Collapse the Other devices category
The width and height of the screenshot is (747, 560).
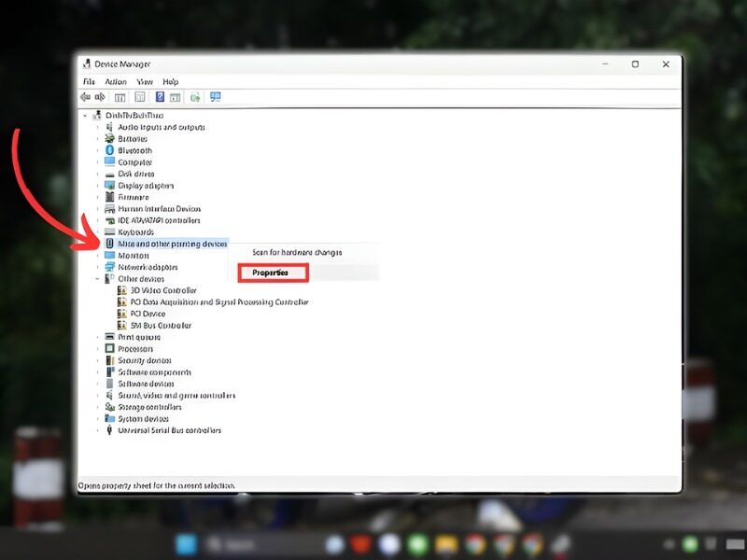click(97, 278)
